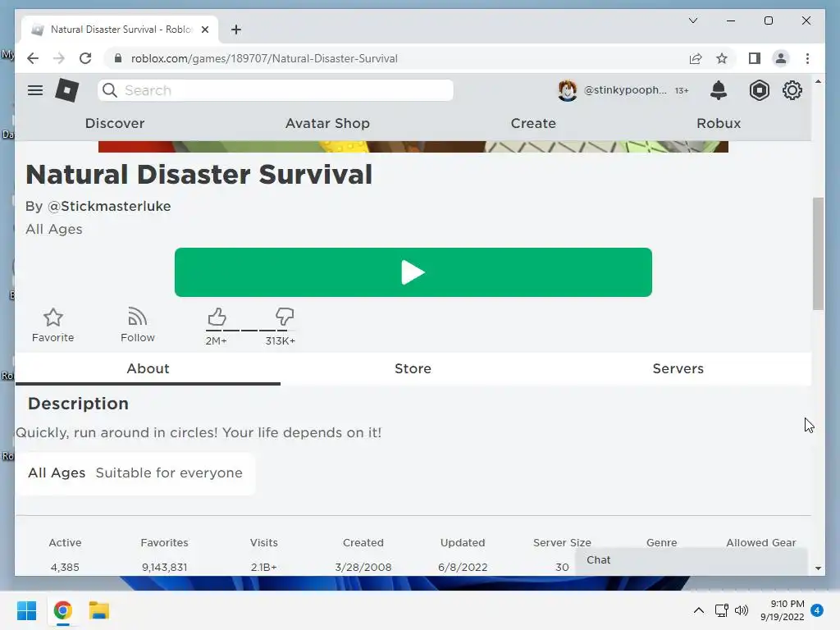
Task: Switch to the Servers tab
Action: point(678,368)
